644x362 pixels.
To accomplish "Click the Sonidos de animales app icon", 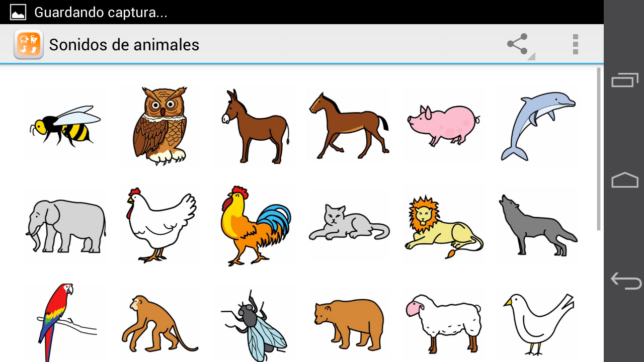I will tap(29, 44).
